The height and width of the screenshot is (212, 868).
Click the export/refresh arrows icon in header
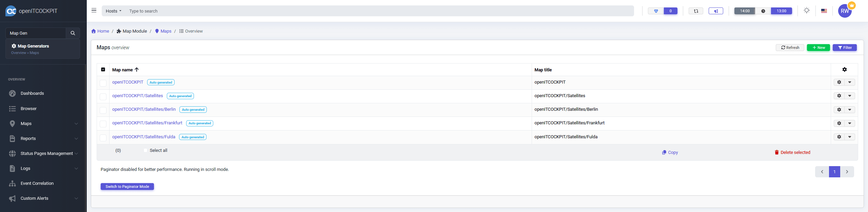pyautogui.click(x=696, y=11)
